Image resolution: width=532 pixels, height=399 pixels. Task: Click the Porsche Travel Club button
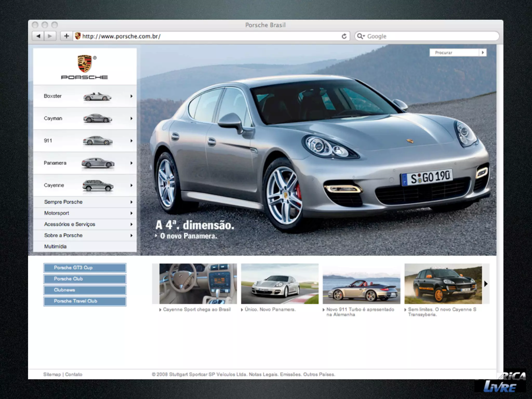click(x=85, y=301)
